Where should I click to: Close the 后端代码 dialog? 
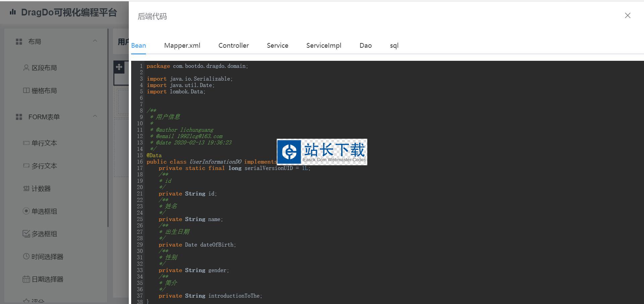click(628, 15)
